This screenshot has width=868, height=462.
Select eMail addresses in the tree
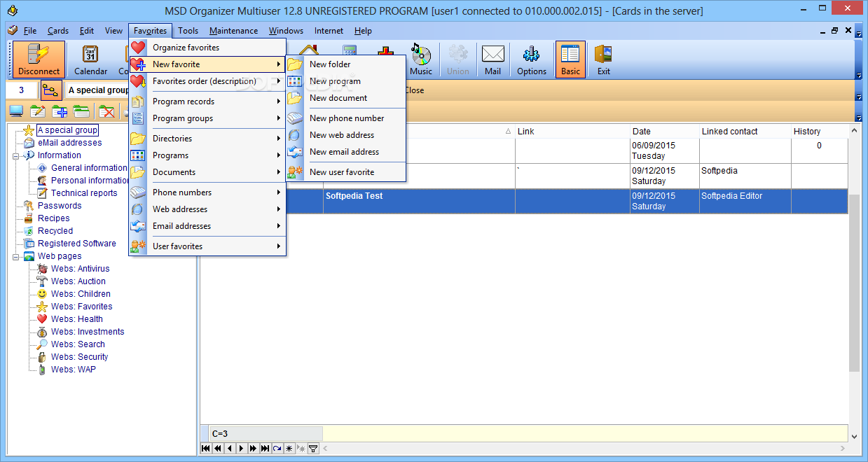point(69,143)
